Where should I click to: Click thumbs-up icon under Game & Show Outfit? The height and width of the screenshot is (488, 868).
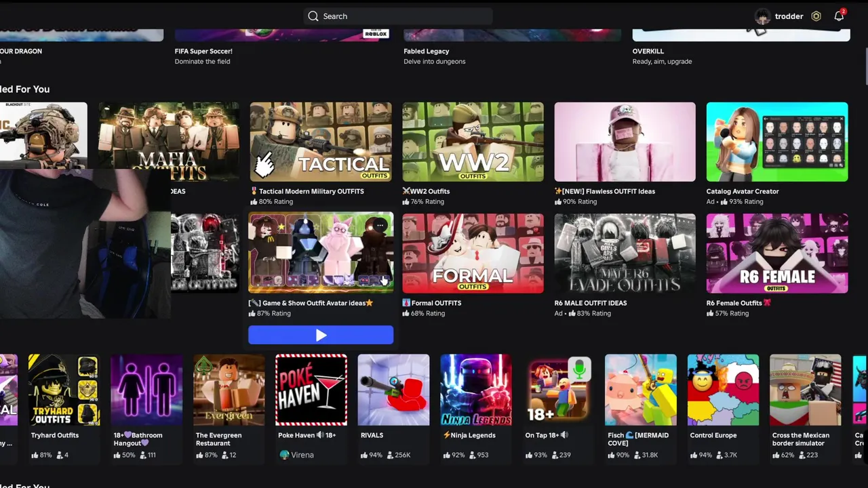pyautogui.click(x=252, y=313)
